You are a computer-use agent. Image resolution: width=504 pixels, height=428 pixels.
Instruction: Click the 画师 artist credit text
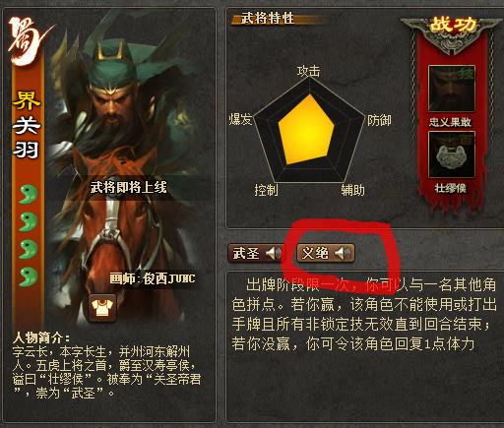153,278
